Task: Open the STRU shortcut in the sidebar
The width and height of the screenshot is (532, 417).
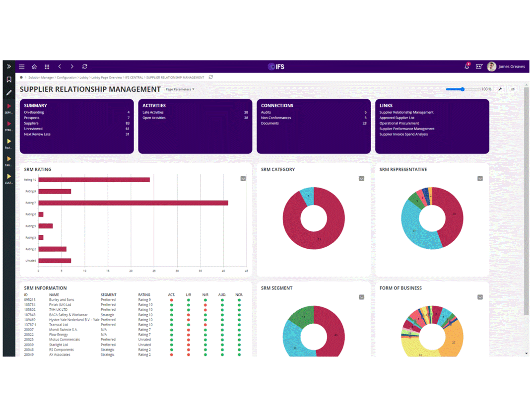Action: pyautogui.click(x=9, y=126)
